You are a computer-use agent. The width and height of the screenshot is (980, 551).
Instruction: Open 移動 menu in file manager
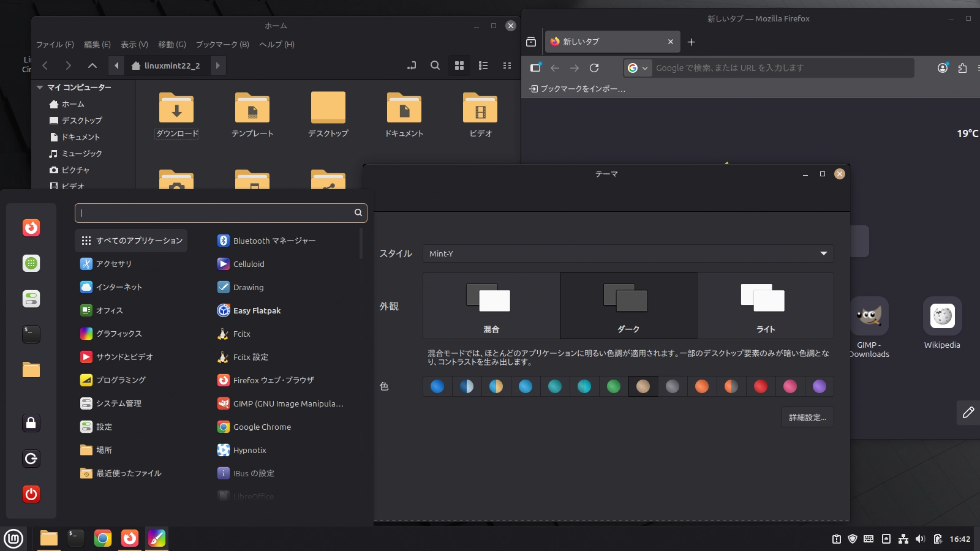172,45
